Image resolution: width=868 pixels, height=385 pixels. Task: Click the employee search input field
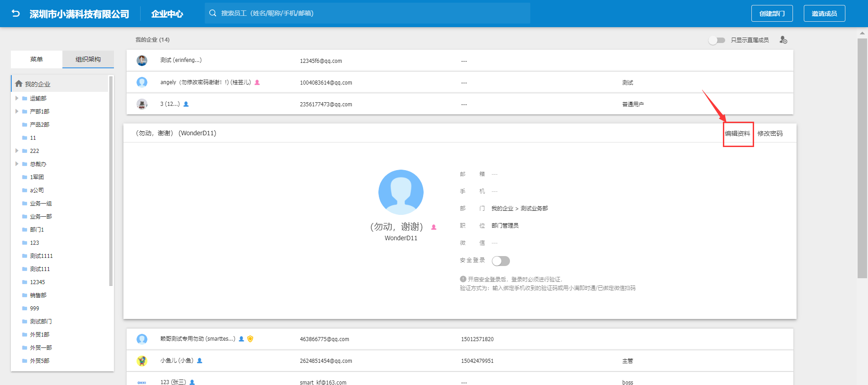pos(368,13)
